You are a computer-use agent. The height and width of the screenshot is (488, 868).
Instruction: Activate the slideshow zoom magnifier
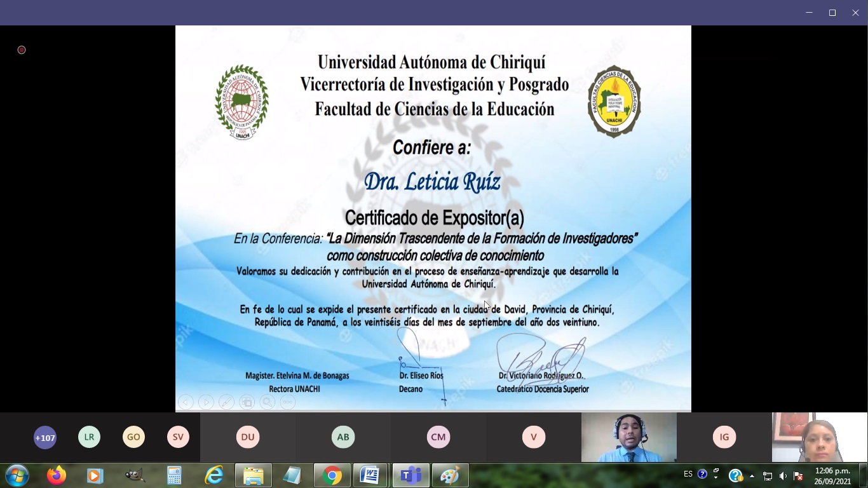pos(268,402)
